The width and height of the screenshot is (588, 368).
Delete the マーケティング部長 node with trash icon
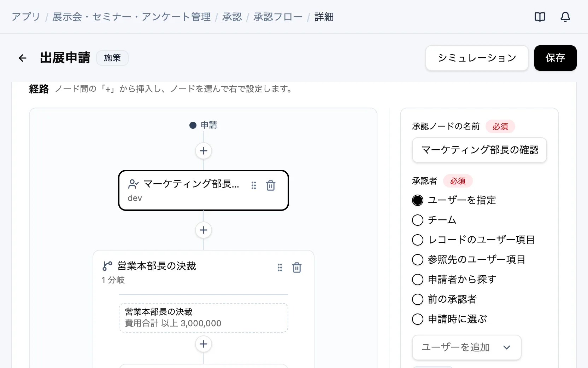click(x=271, y=185)
